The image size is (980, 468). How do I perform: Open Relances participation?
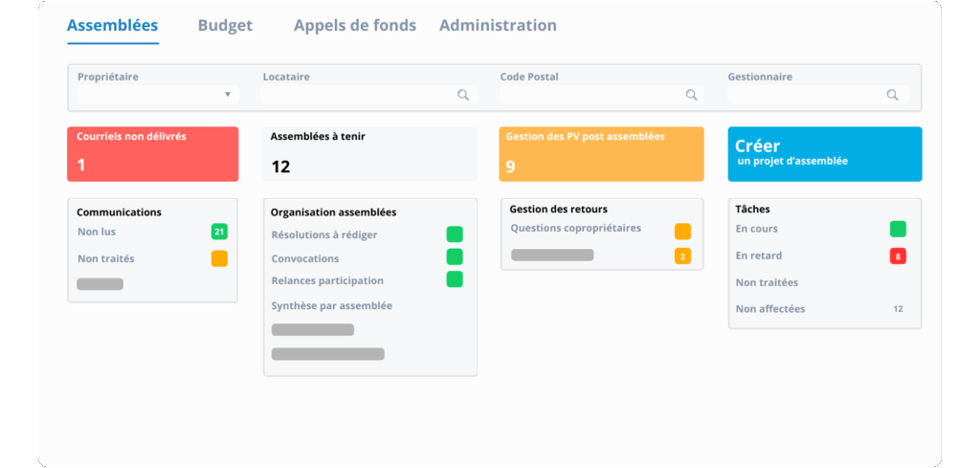click(x=327, y=281)
